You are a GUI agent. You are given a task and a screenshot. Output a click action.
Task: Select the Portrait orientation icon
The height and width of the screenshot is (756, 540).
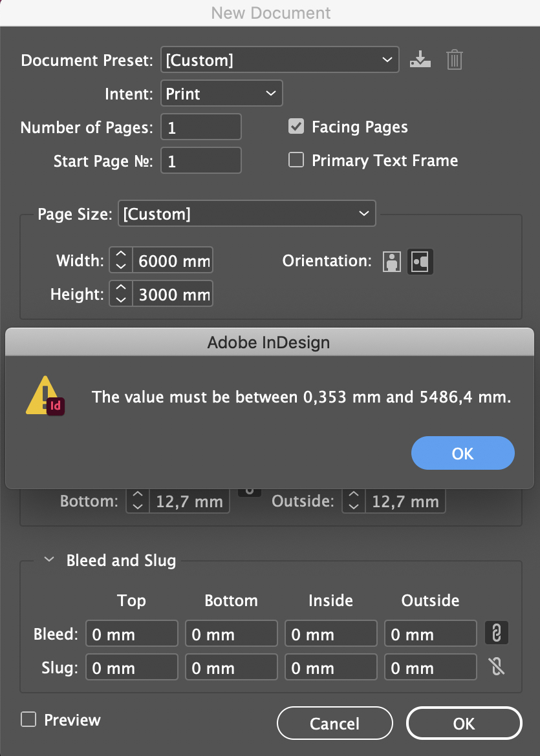[391, 261]
